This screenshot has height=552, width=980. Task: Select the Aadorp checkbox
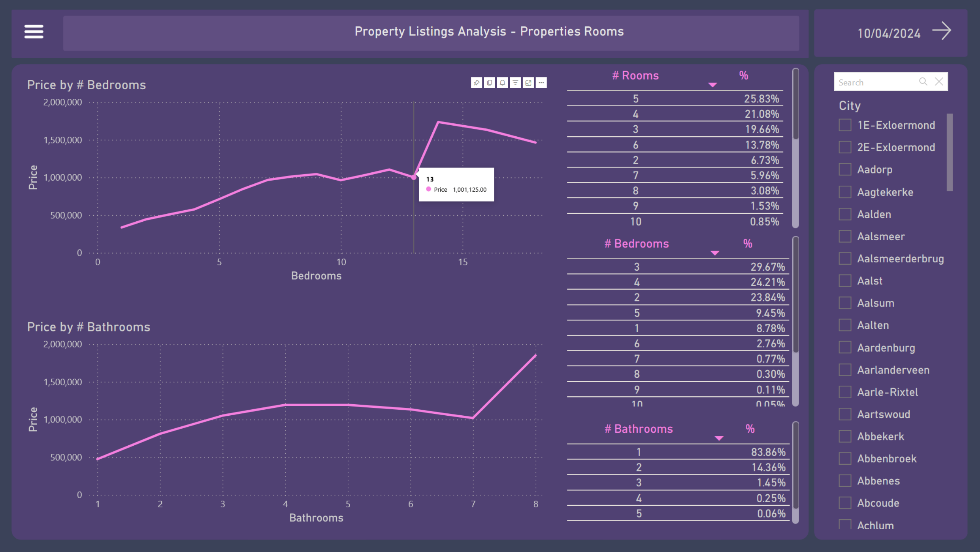pos(845,170)
